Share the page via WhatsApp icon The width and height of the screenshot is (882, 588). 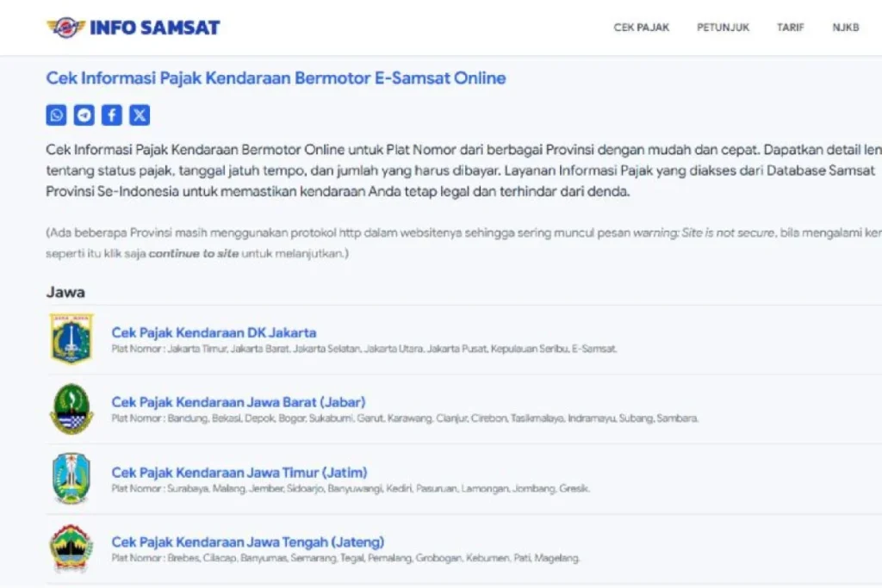click(x=56, y=115)
